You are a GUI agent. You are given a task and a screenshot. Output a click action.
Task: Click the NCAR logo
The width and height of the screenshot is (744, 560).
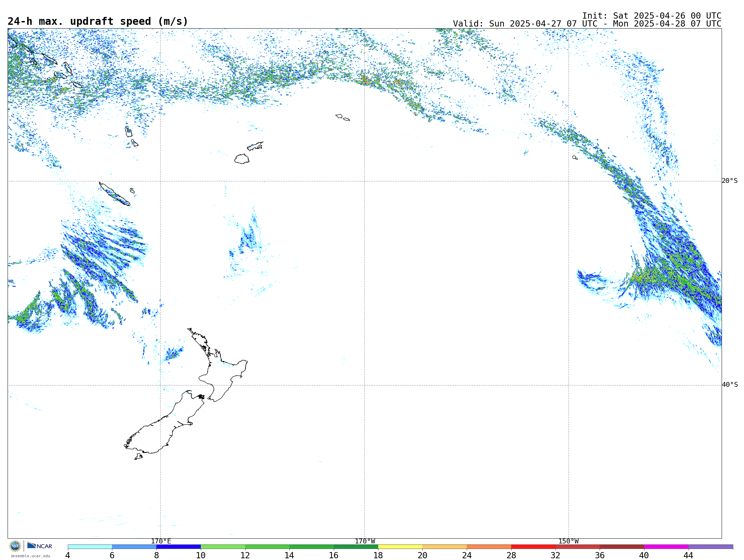coord(40,546)
